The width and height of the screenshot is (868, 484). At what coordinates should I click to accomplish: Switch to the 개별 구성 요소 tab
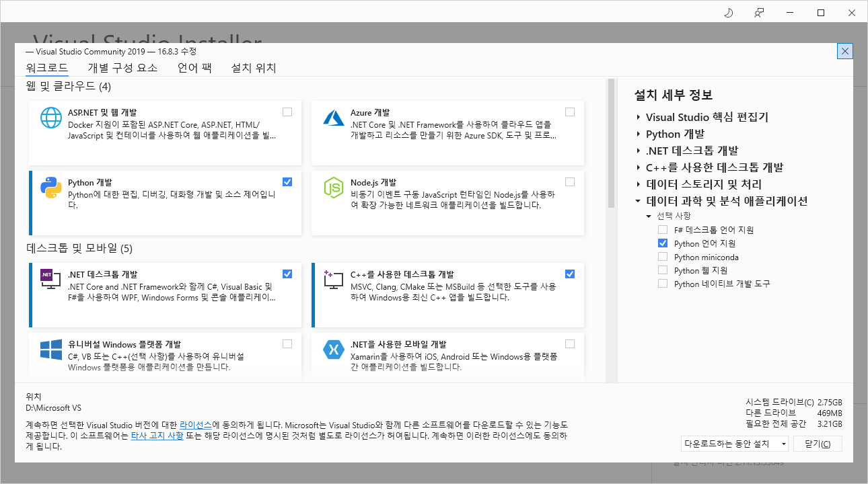coord(122,68)
